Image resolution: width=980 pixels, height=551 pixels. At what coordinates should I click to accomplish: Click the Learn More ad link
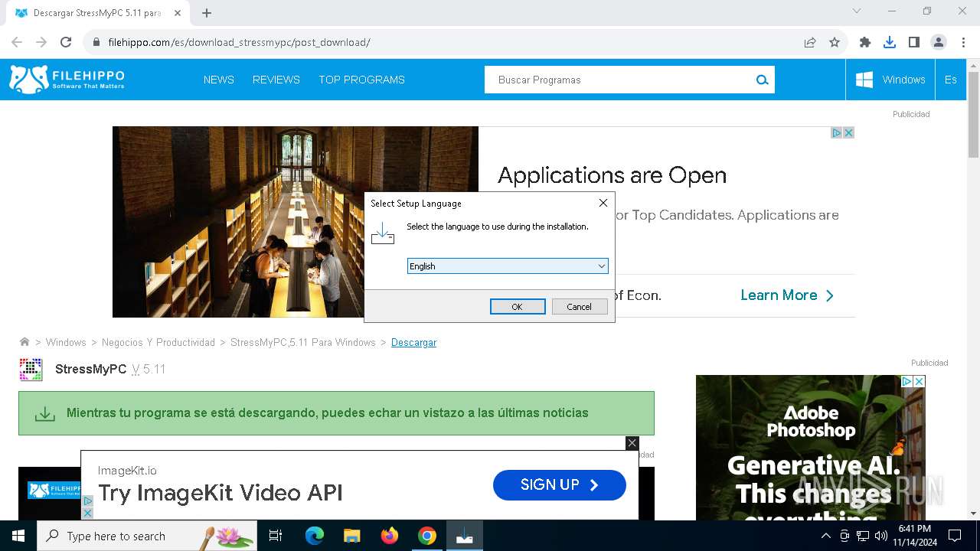point(788,295)
